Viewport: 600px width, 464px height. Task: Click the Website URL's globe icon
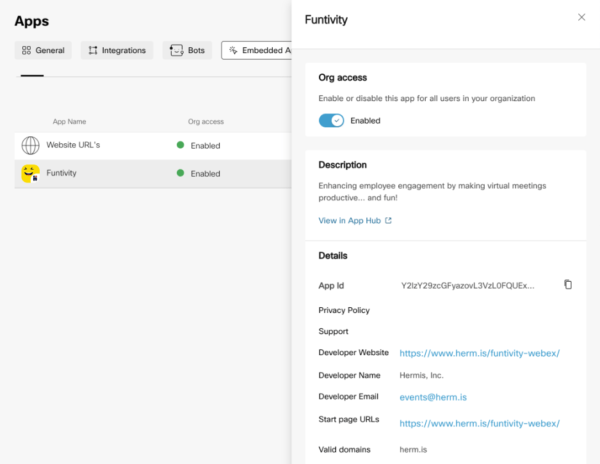coord(30,145)
